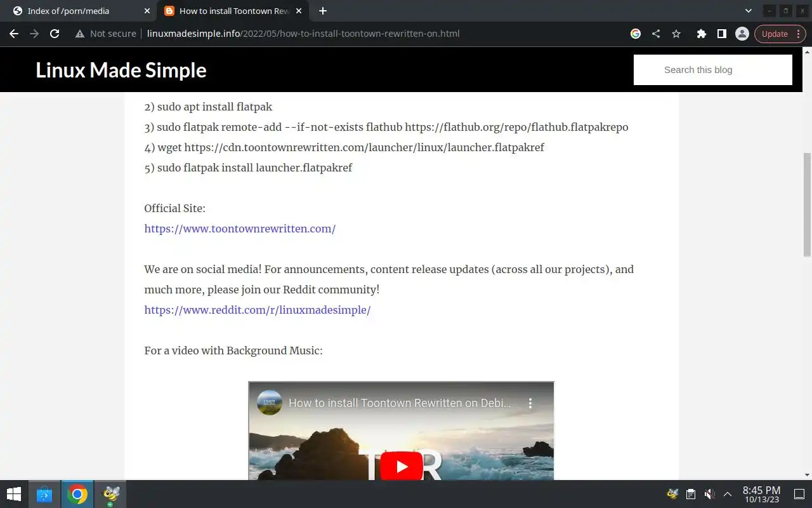Open the Reddit linuxmadesimple community link
The image size is (812, 508).
[x=258, y=310]
